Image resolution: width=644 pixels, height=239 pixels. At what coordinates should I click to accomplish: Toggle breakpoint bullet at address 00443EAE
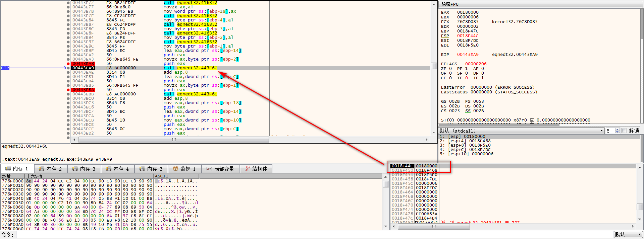(68, 72)
